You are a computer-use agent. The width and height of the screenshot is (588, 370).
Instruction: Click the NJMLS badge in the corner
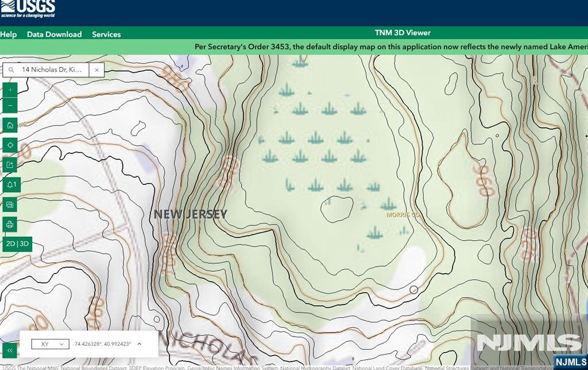pyautogui.click(x=571, y=362)
